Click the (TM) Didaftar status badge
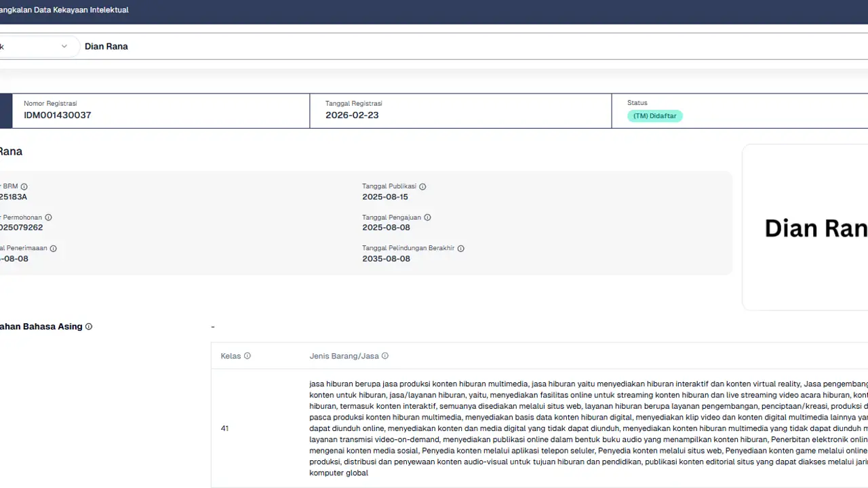The width and height of the screenshot is (868, 488). coord(654,116)
